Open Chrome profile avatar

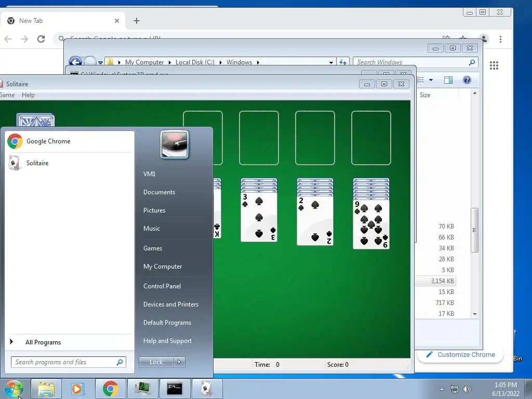tap(484, 38)
